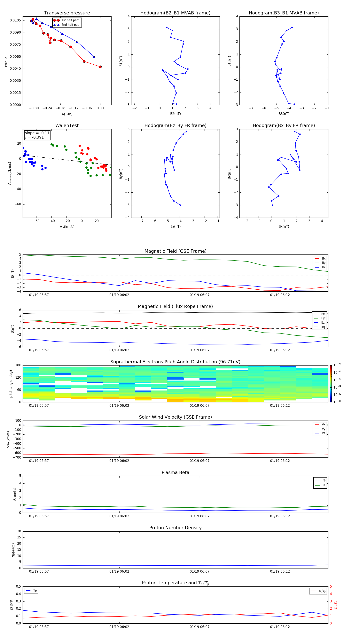Image resolution: width=351 pixels, height=644 pixels.
Task: Click the 'Vsw(km/s)' y-axis label
Action: pyautogui.click(x=8, y=439)
